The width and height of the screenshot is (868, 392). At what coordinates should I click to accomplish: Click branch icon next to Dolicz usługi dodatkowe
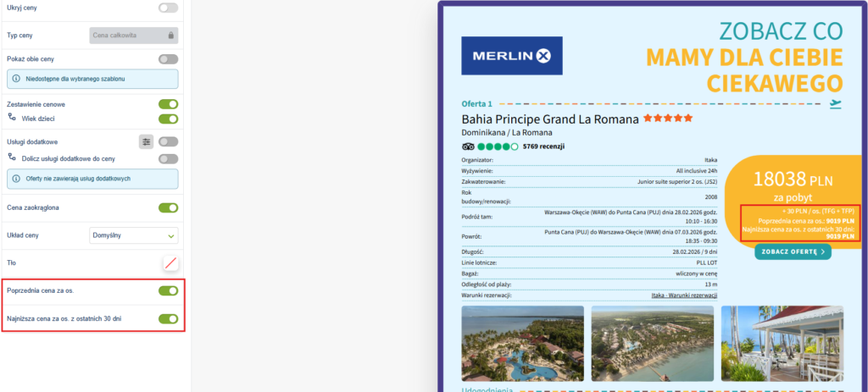click(x=12, y=157)
